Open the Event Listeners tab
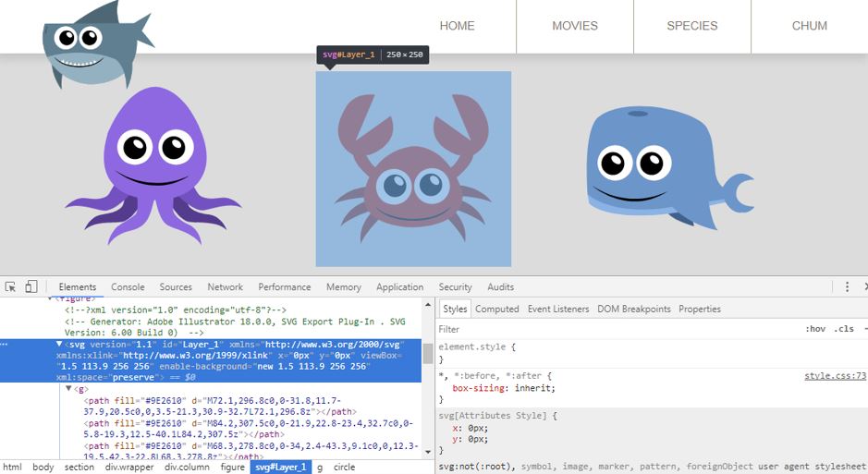Image resolution: width=868 pixels, height=474 pixels. (557, 309)
